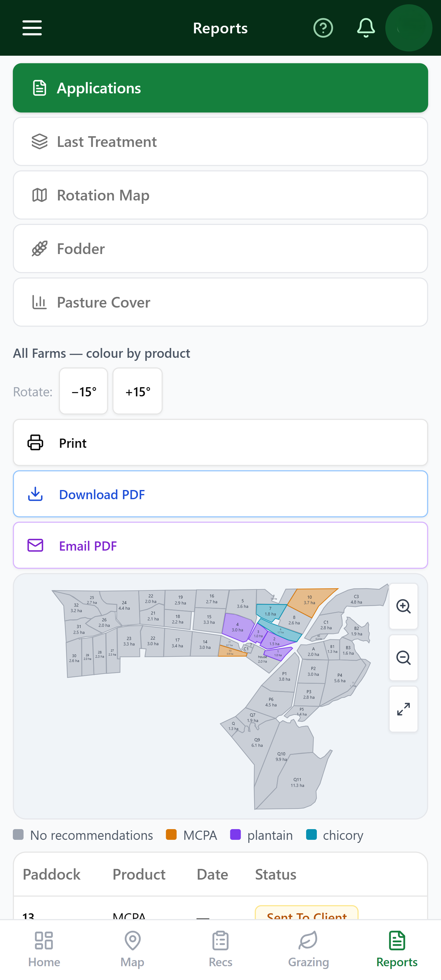Click the download arrow icon
The image size is (441, 980).
pyautogui.click(x=35, y=494)
